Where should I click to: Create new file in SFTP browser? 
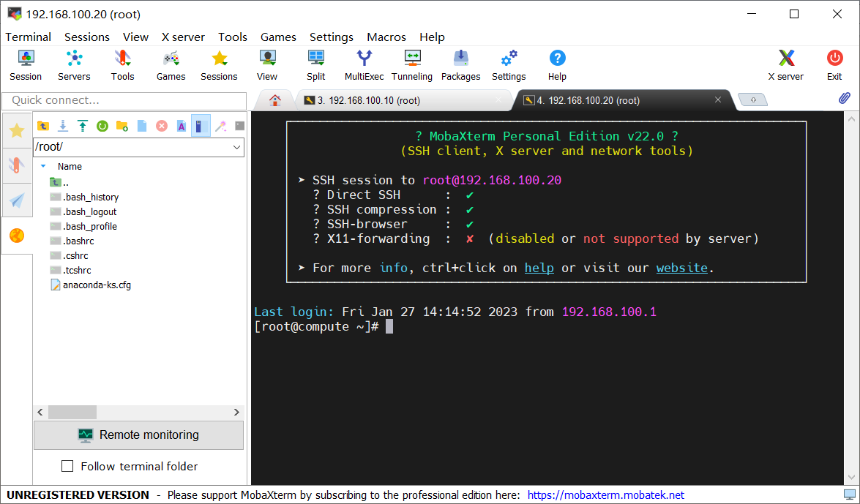coord(142,126)
